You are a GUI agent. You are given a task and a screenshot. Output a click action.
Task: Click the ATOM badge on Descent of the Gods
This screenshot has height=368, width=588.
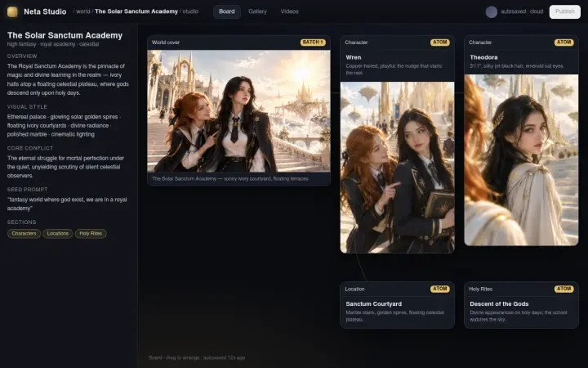564,289
